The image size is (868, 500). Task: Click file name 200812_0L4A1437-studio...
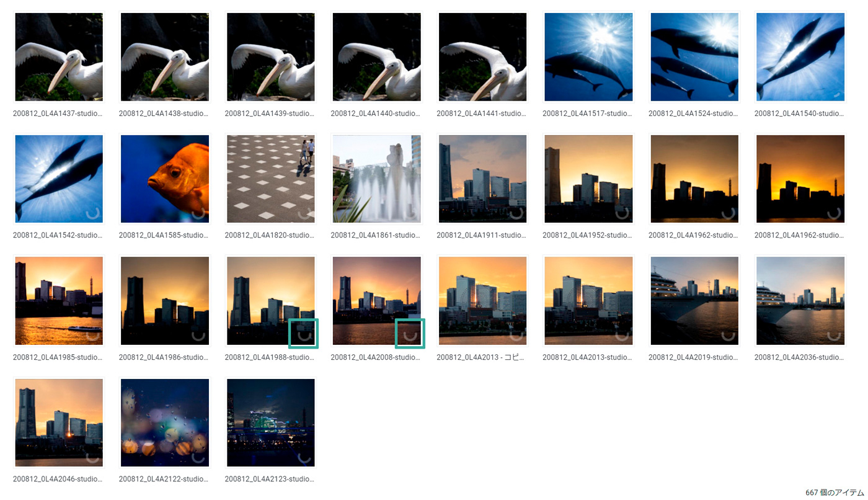(x=58, y=114)
